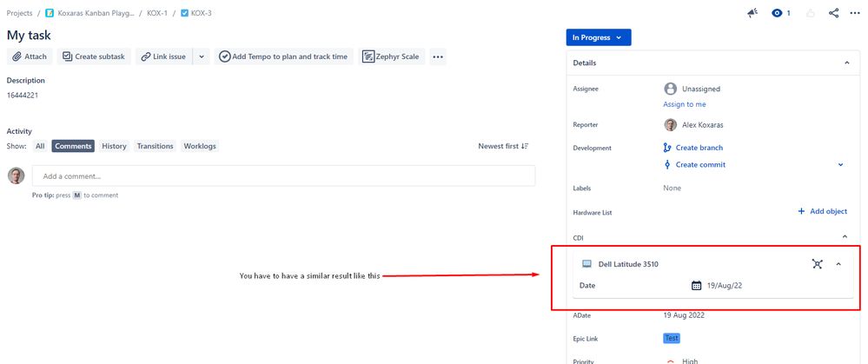Click Assign to me link
This screenshot has height=364, width=868.
pyautogui.click(x=684, y=104)
